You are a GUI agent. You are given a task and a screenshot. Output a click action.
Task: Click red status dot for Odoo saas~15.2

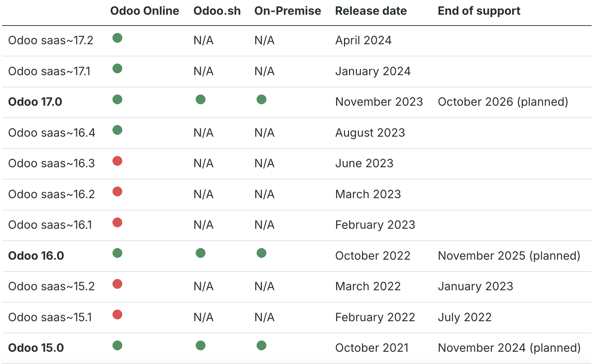click(117, 284)
